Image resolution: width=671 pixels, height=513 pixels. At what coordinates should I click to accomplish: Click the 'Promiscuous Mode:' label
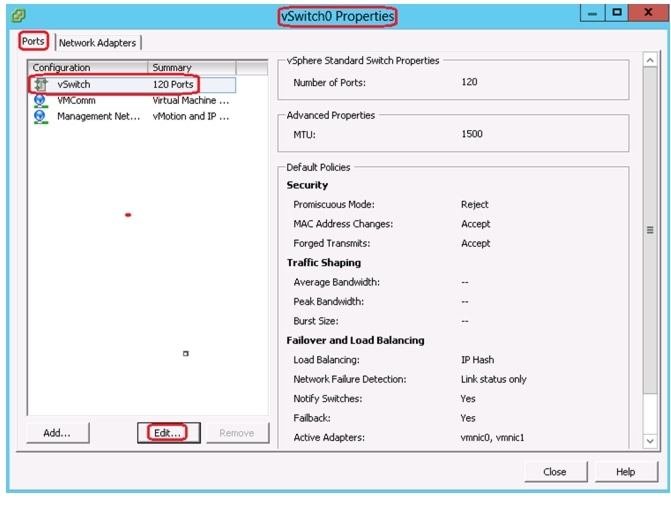tap(334, 205)
